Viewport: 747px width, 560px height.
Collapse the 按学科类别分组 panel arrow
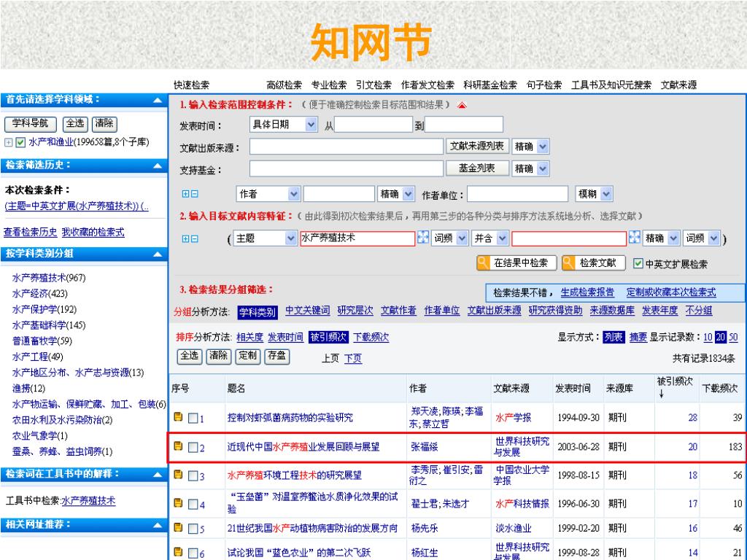[158, 254]
